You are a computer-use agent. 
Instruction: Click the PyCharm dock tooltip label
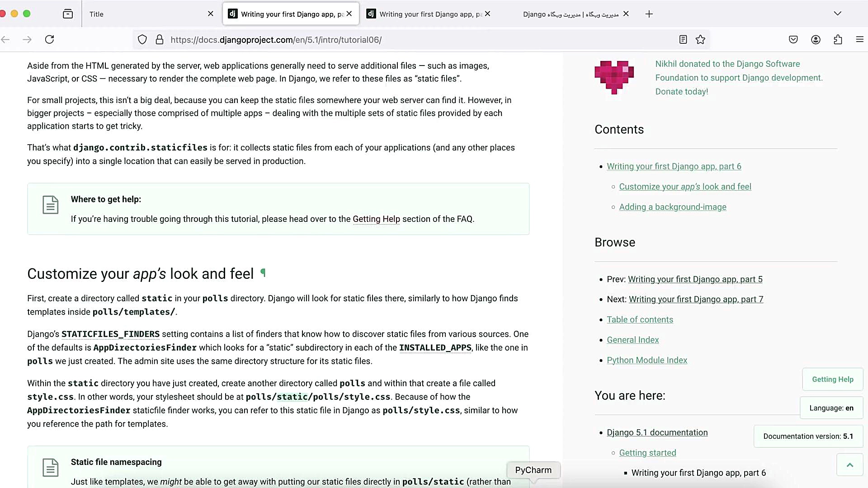click(533, 470)
